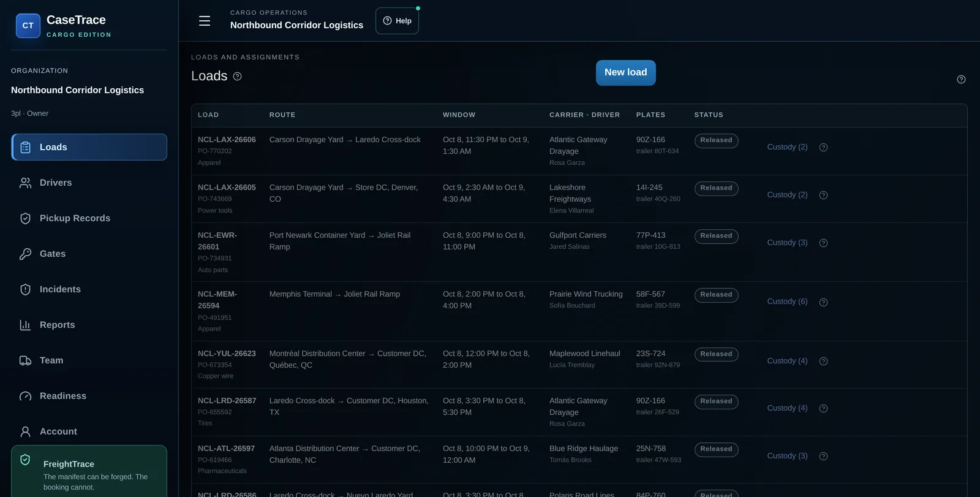980x497 pixels.
Task: Open the Incidents section
Action: point(89,289)
